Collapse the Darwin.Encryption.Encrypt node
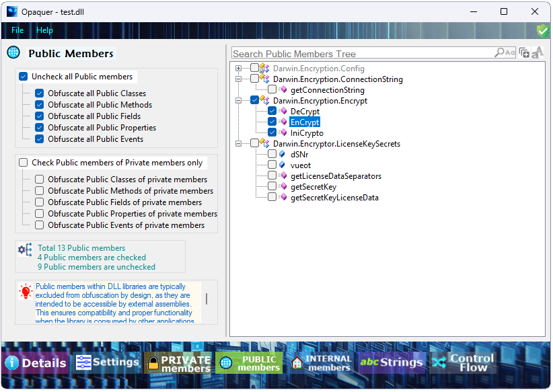This screenshot has width=553, height=392. click(238, 100)
